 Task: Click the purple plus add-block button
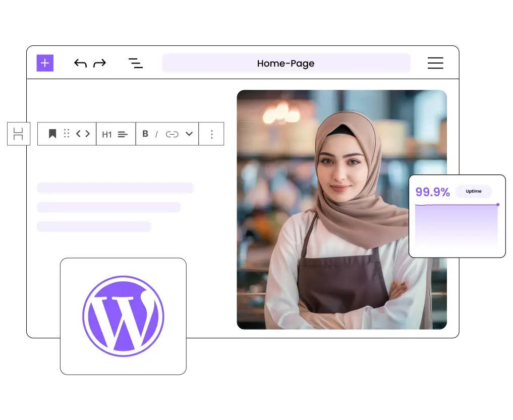coord(45,63)
